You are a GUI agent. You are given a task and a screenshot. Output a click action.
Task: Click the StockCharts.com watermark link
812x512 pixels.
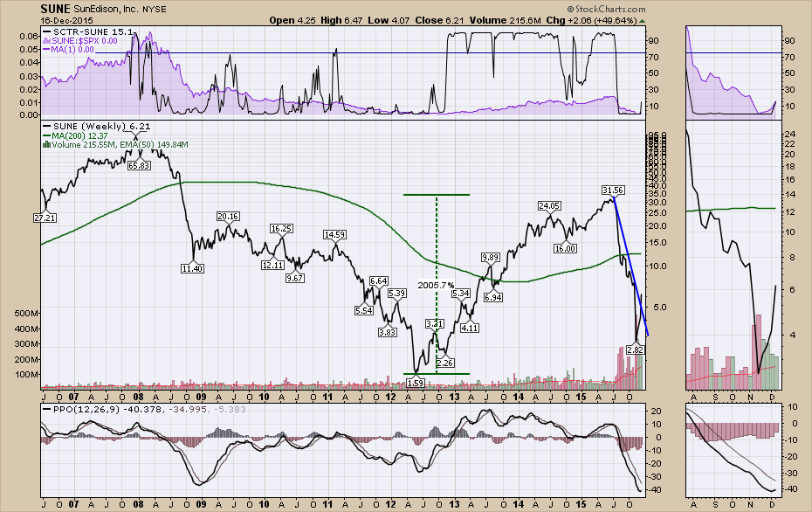(606, 10)
